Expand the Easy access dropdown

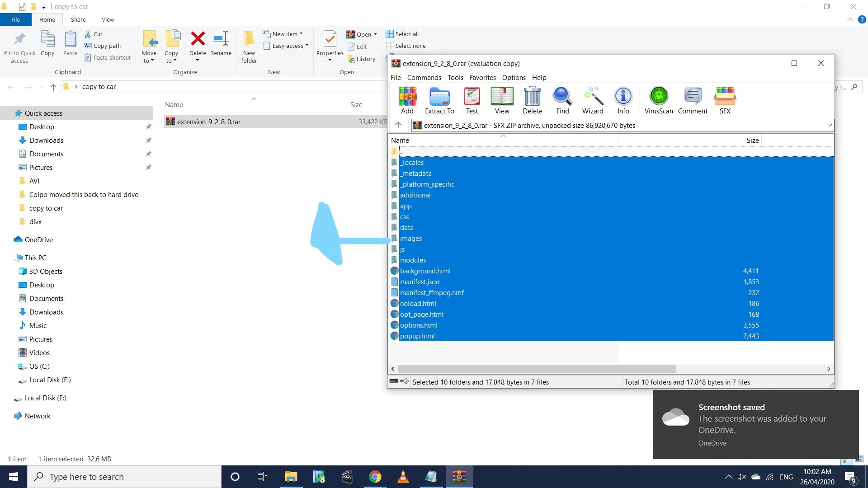307,46
